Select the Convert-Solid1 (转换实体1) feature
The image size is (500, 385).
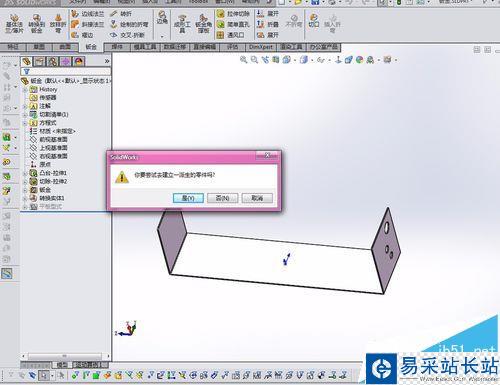pyautogui.click(x=47, y=198)
